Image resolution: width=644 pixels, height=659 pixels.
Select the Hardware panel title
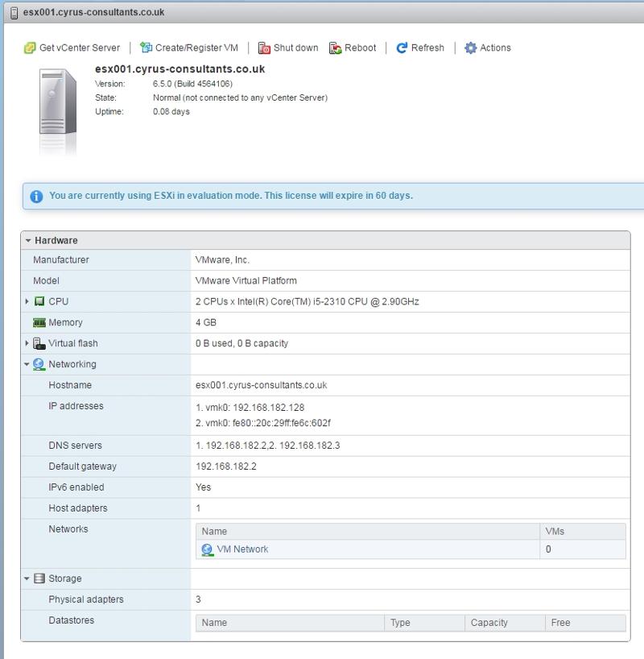[x=56, y=240]
